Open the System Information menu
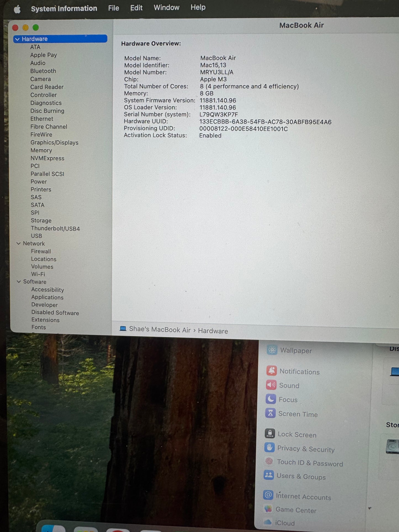Screen dimensions: 399x532 click(x=64, y=9)
